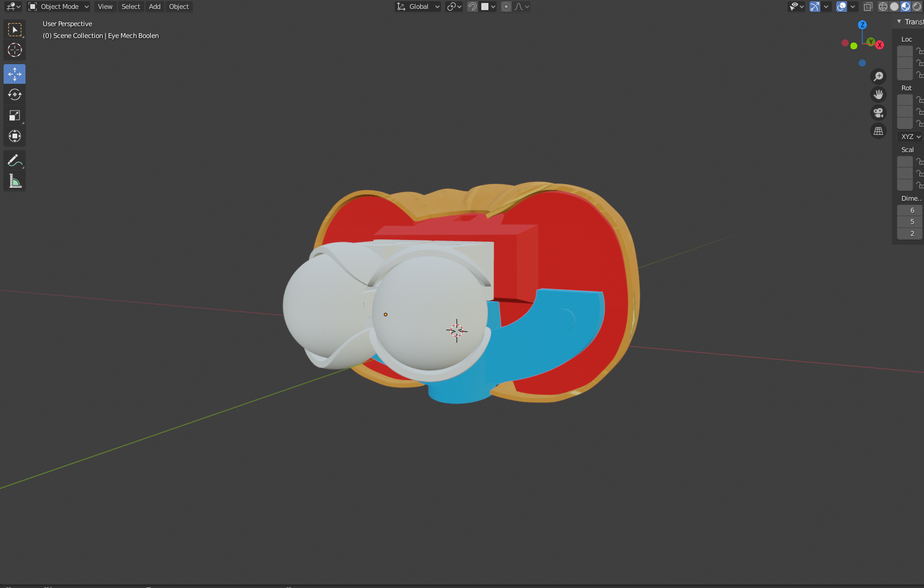Open the gizmo options dropdown arrow
Screen dimensions: 924x588
(x=826, y=7)
